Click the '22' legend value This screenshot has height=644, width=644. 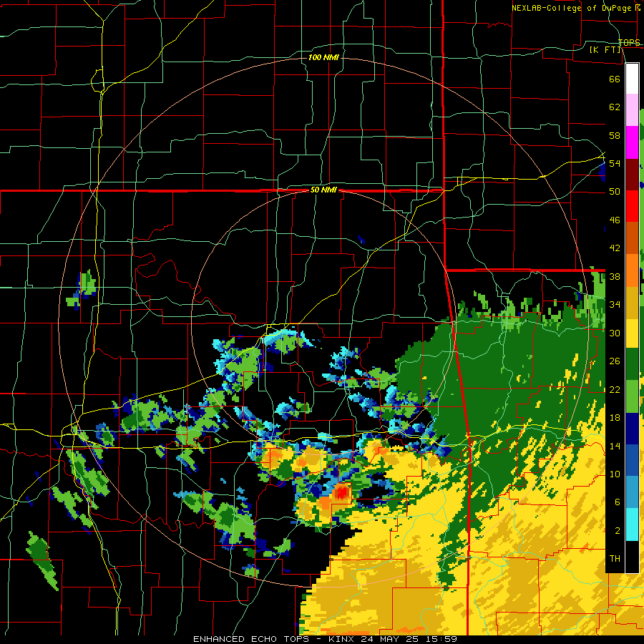coord(615,390)
